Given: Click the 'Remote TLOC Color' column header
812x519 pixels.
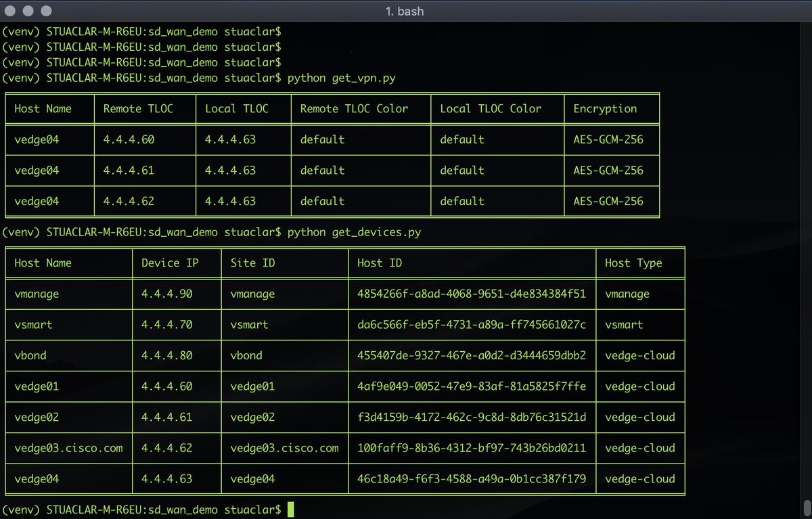Looking at the screenshot, I should click(x=354, y=108).
